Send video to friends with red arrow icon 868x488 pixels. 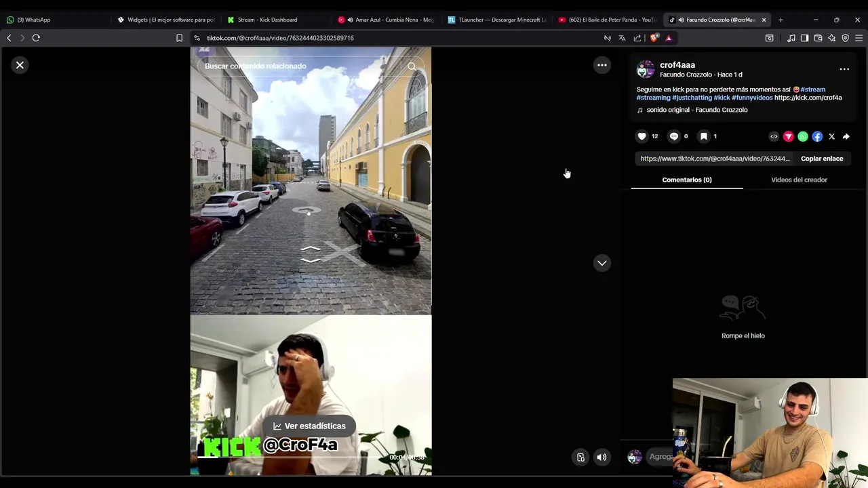pos(788,136)
